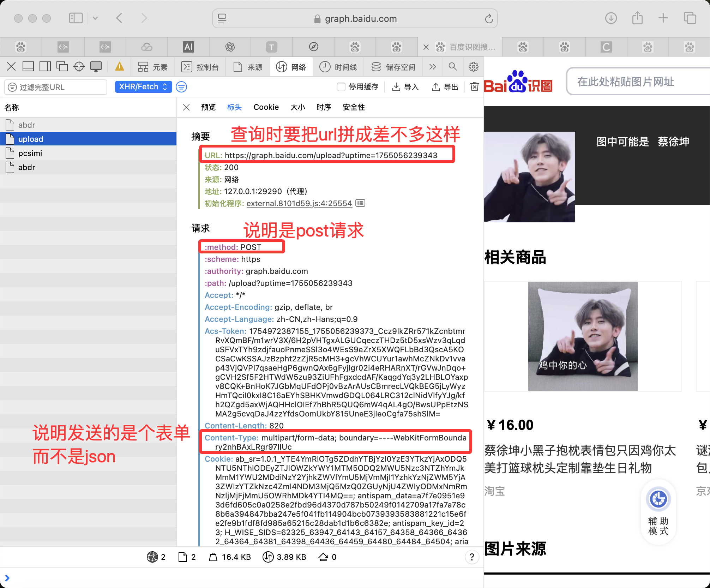Switch to the 大小 detail tab

pos(297,107)
